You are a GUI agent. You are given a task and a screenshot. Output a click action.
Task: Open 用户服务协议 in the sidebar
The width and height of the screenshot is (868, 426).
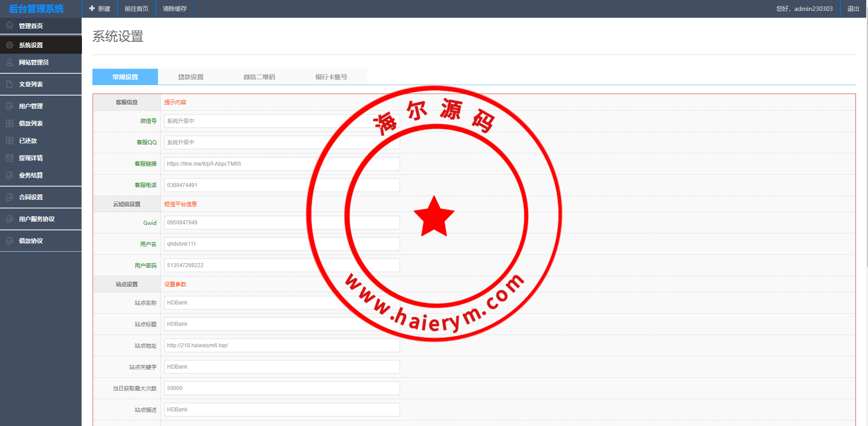pos(36,219)
